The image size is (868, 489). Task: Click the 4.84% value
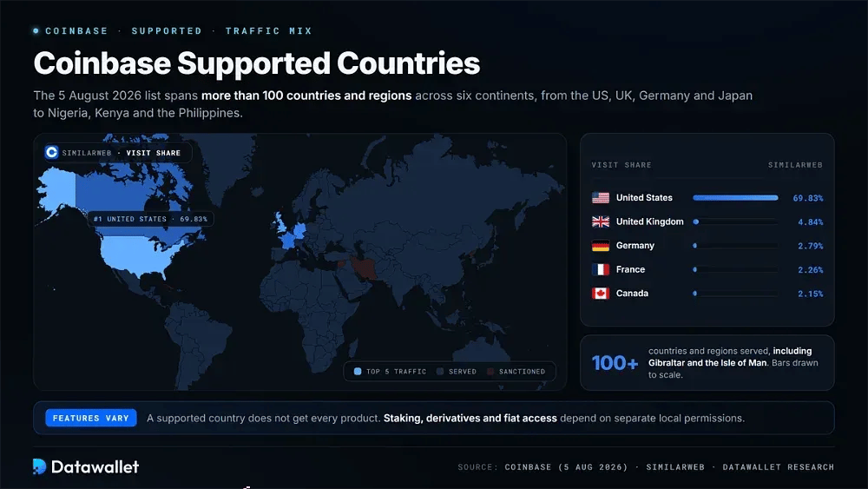pos(811,222)
